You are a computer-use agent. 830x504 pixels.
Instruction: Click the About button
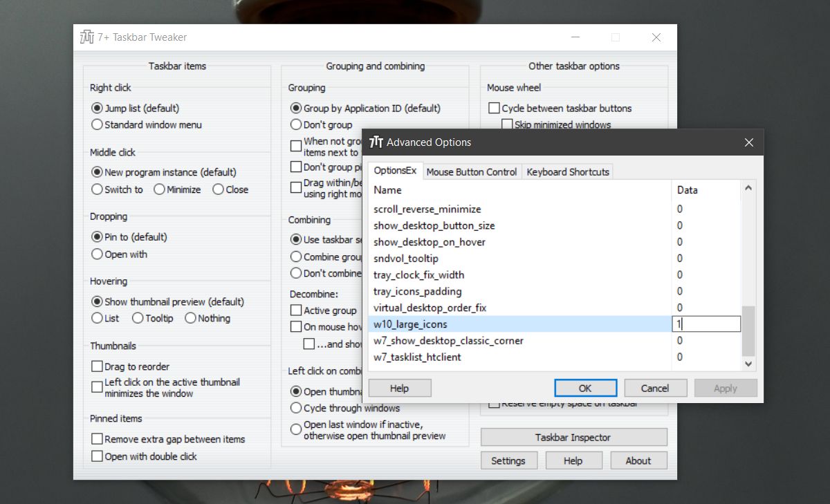[638, 460]
